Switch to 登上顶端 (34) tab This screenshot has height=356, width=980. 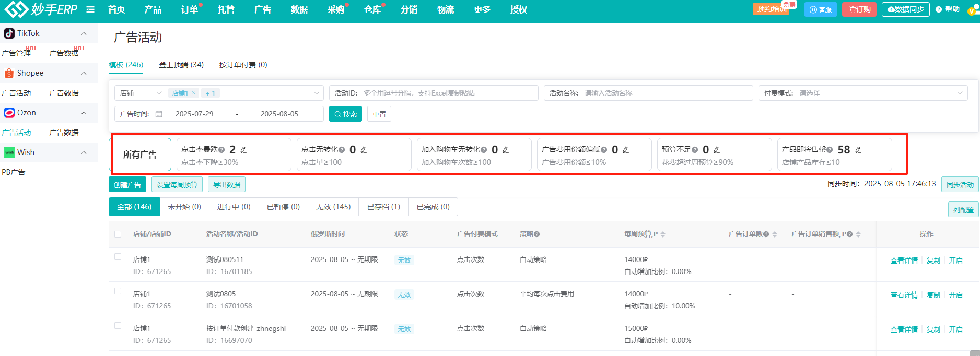[x=181, y=65]
